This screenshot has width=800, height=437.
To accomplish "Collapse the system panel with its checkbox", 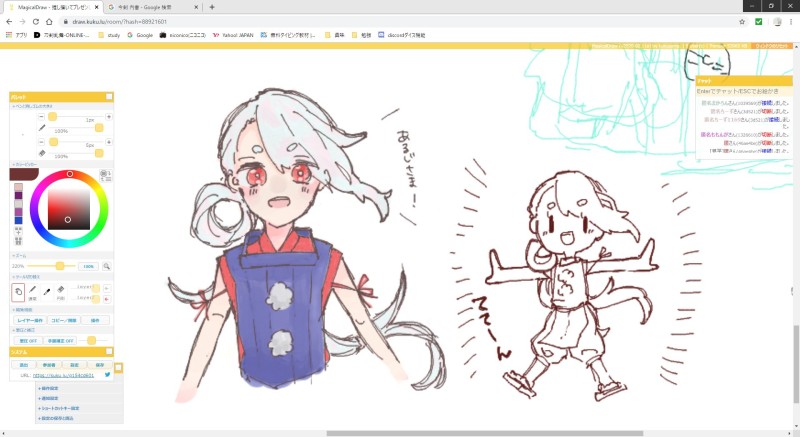I will (109, 351).
